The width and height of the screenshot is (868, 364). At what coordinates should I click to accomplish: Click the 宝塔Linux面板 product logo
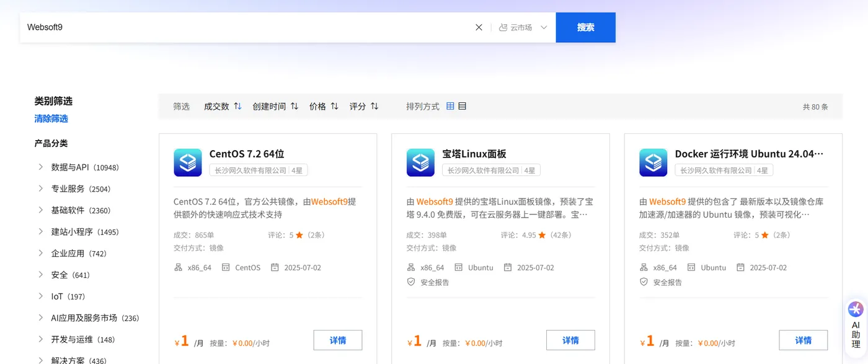coord(420,162)
